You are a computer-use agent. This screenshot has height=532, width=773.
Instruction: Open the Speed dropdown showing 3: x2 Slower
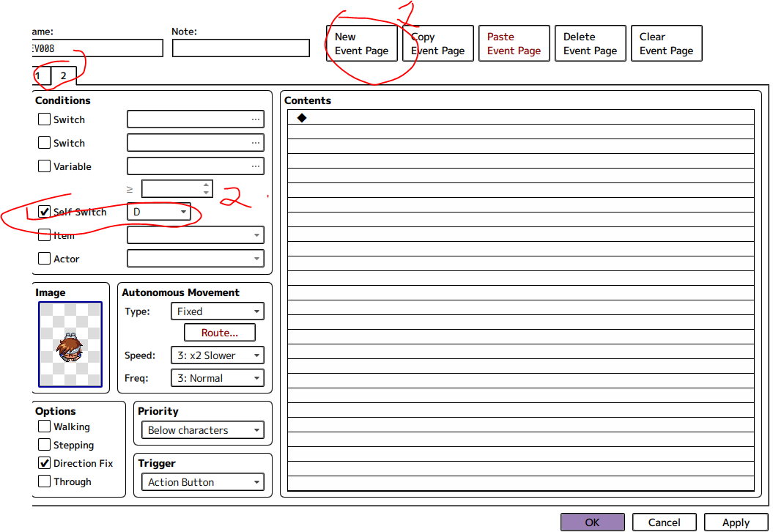[x=217, y=355]
